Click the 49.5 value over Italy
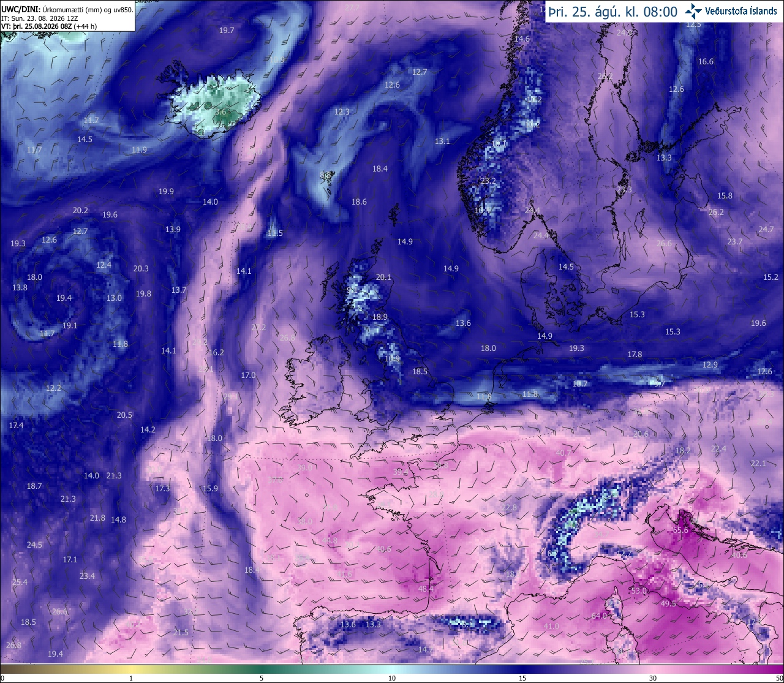Viewport: 784px width, 683px height. [x=668, y=604]
